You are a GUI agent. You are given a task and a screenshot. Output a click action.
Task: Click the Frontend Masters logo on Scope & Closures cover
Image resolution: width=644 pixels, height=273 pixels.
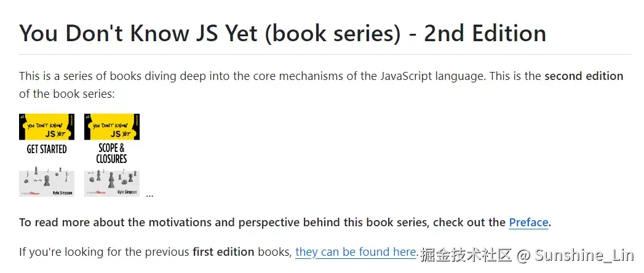[x=97, y=192]
